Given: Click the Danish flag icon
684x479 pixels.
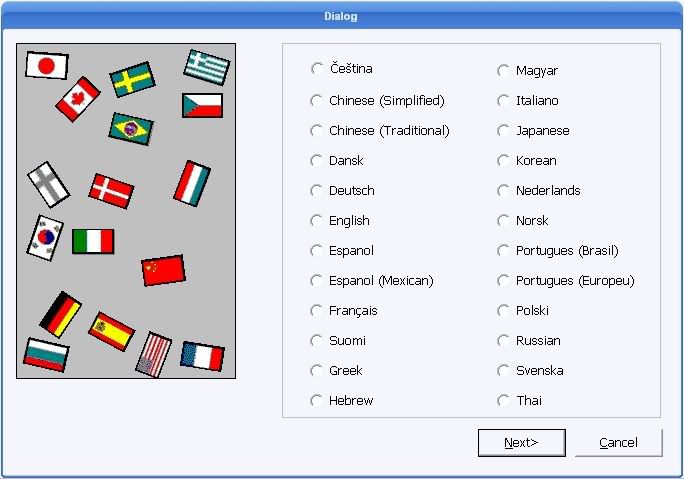Looking at the screenshot, I should pyautogui.click(x=111, y=191).
